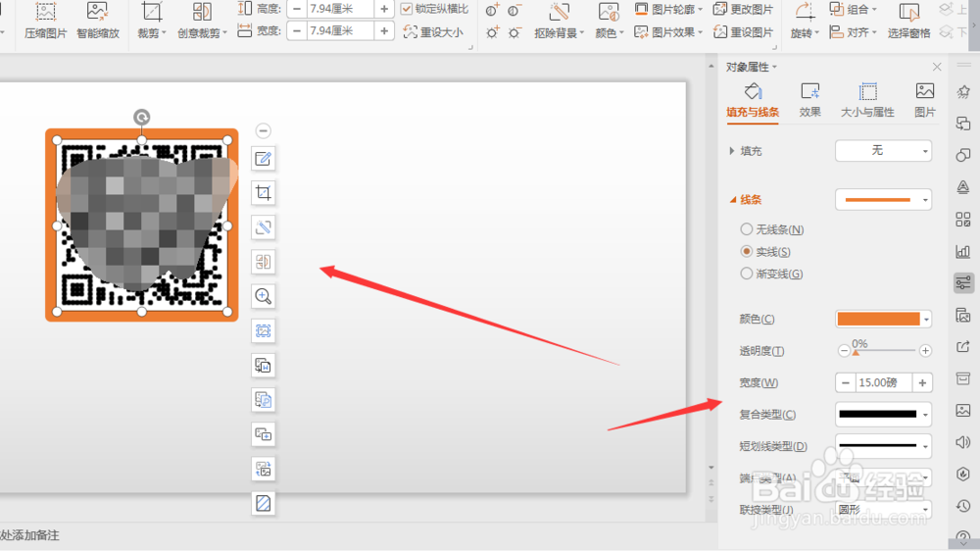980x551 pixels.
Task: Click the shapes icon in right sidebar
Action: tap(963, 155)
